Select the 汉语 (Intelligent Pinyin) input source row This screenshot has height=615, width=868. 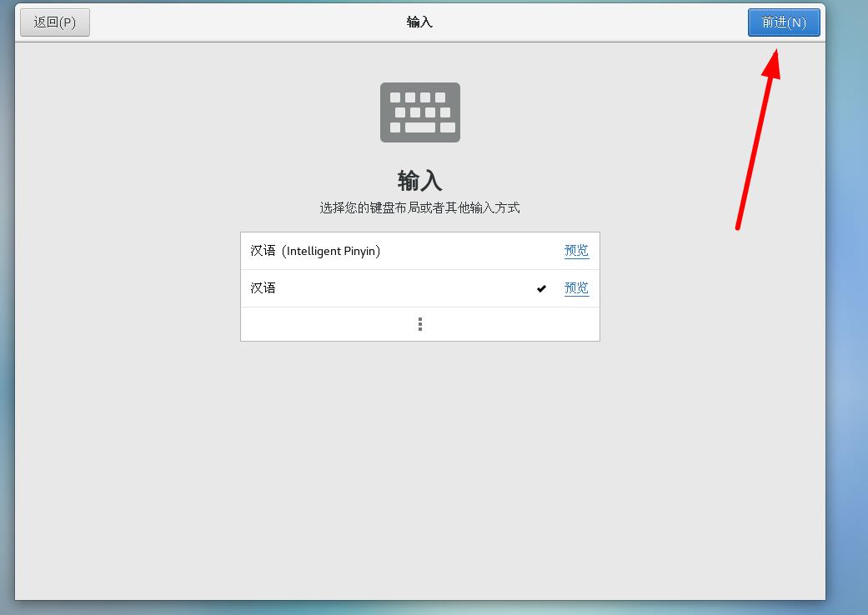(375, 250)
